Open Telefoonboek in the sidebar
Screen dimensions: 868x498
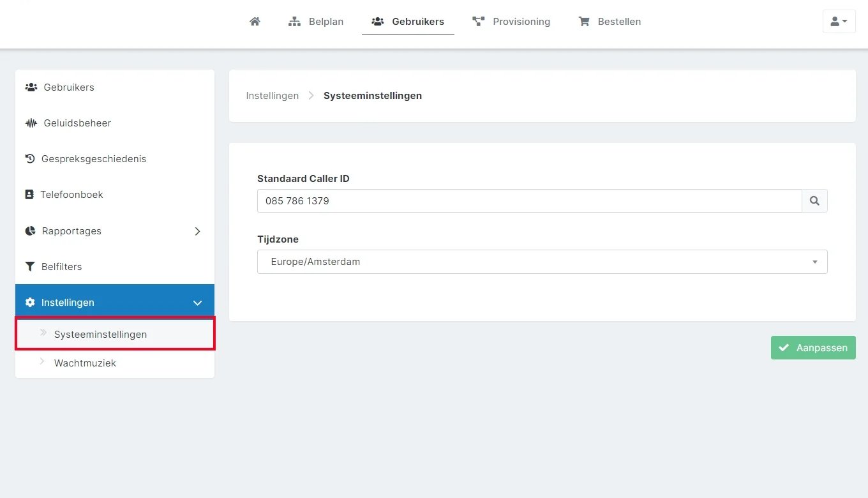[x=115, y=195]
